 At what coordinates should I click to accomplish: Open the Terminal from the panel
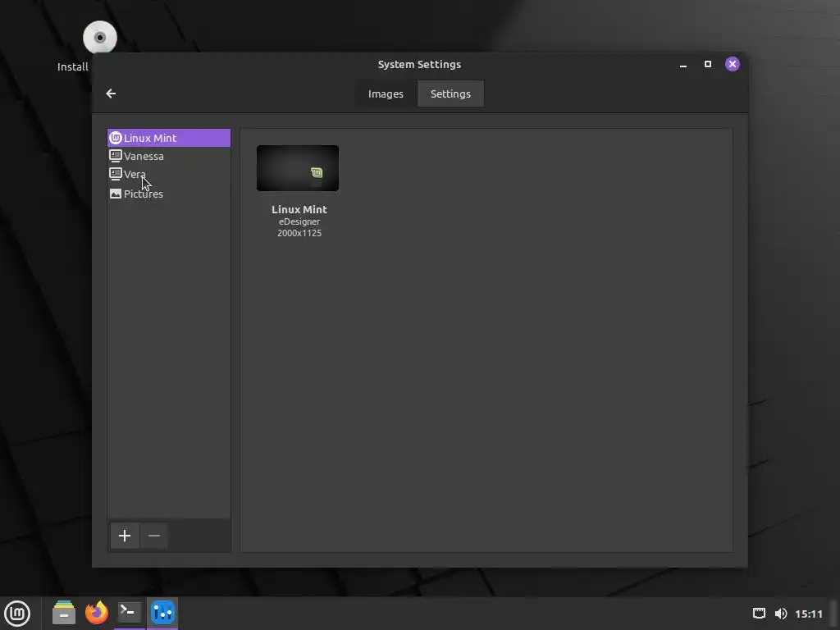[x=129, y=613]
